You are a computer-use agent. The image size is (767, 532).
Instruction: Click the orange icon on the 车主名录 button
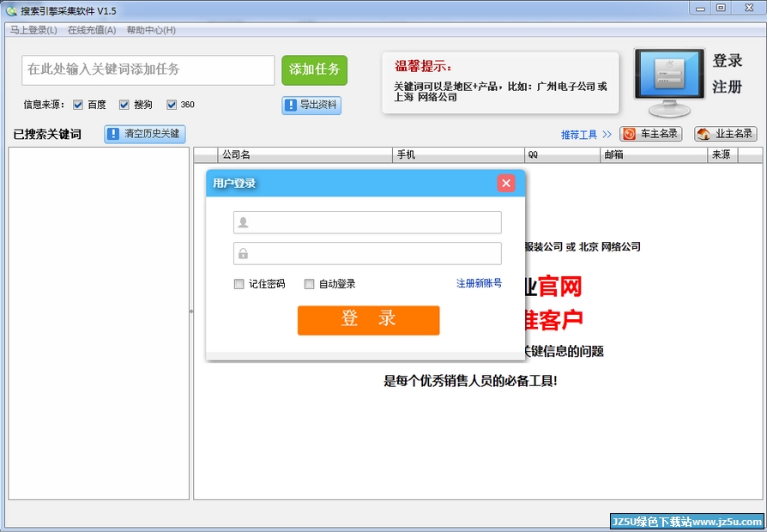[x=630, y=134]
